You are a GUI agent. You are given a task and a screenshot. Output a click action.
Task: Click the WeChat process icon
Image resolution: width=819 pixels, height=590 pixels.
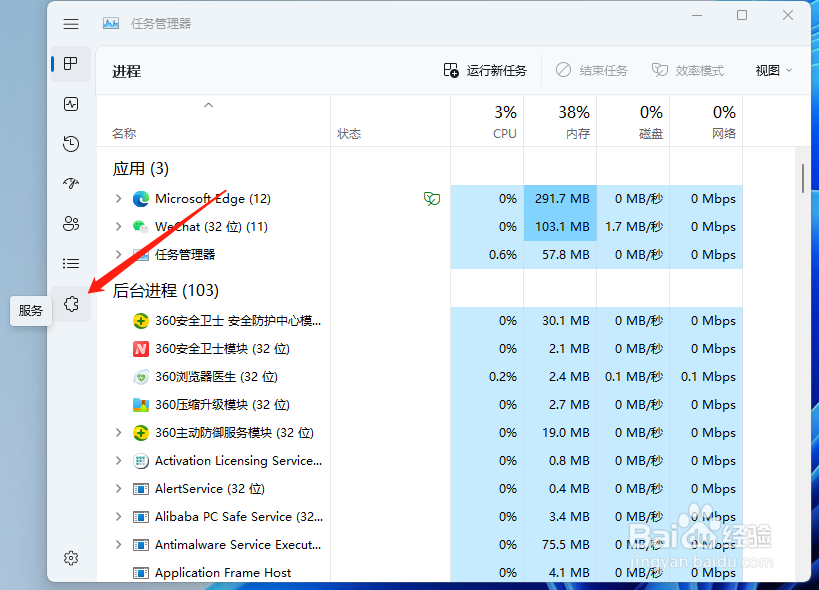pos(141,227)
